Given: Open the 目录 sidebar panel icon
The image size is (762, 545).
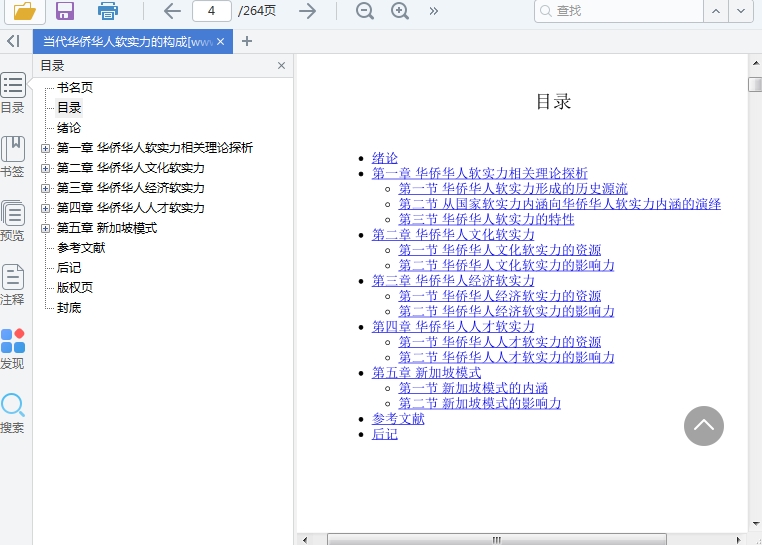Looking at the screenshot, I should (x=13, y=93).
